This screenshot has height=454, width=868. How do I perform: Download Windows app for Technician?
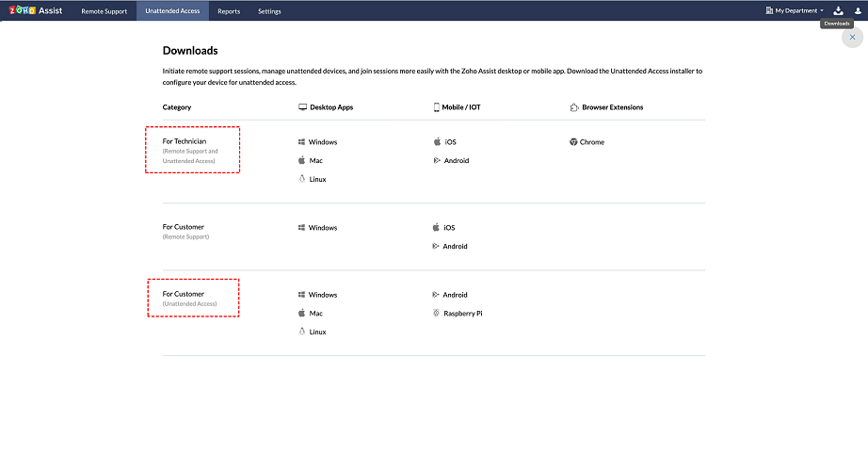point(318,142)
